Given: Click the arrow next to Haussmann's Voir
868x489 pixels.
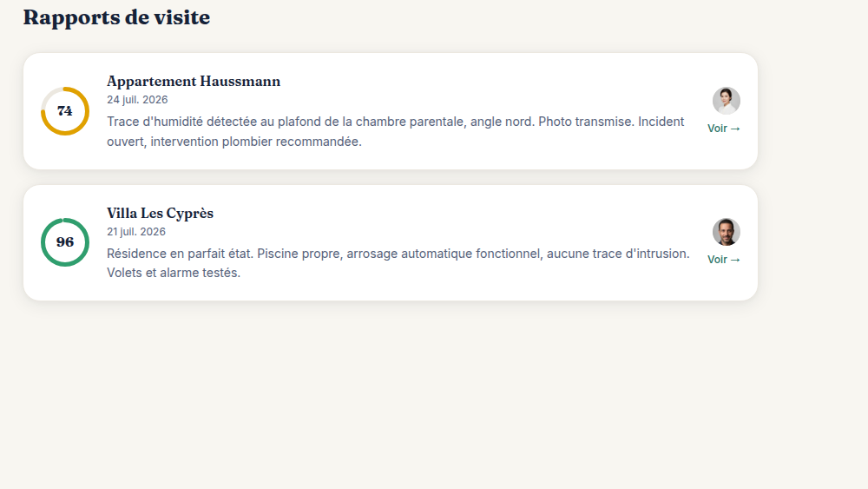Looking at the screenshot, I should point(735,129).
